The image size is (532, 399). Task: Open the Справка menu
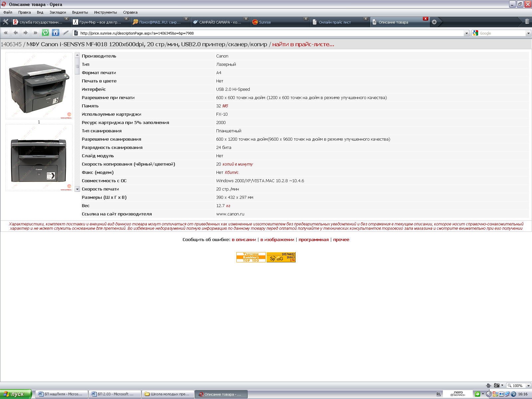(x=130, y=12)
